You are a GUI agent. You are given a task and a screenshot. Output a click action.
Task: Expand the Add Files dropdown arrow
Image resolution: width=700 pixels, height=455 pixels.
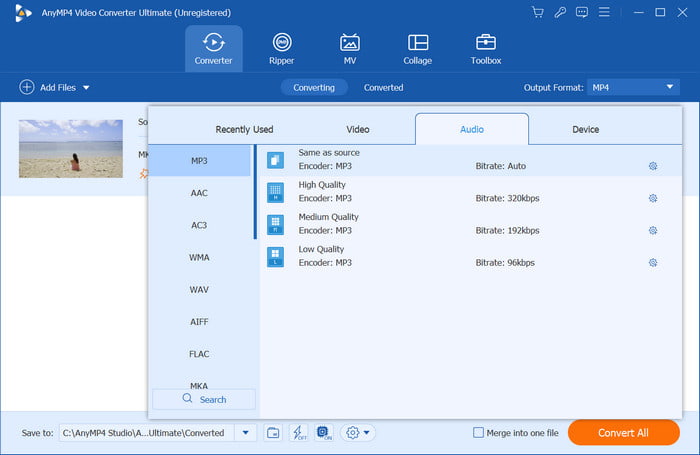(86, 88)
